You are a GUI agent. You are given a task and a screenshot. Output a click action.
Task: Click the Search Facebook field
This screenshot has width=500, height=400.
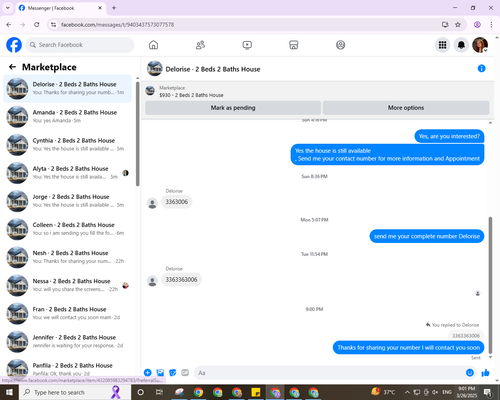click(80, 45)
